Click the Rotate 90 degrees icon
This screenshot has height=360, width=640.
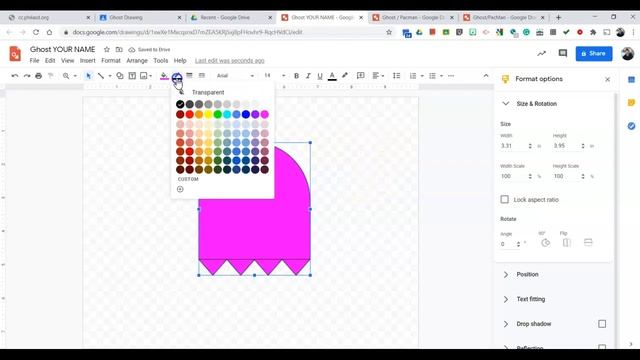click(x=545, y=243)
